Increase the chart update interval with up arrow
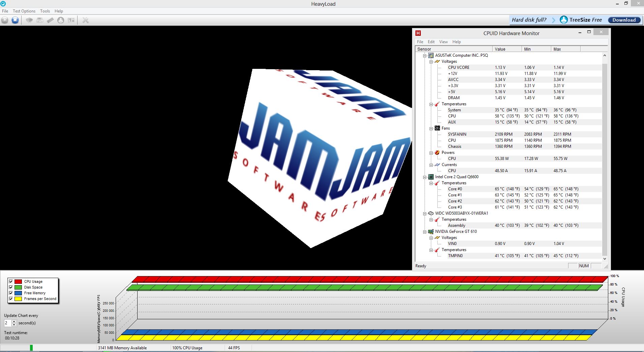This screenshot has width=644, height=352. [x=14, y=321]
